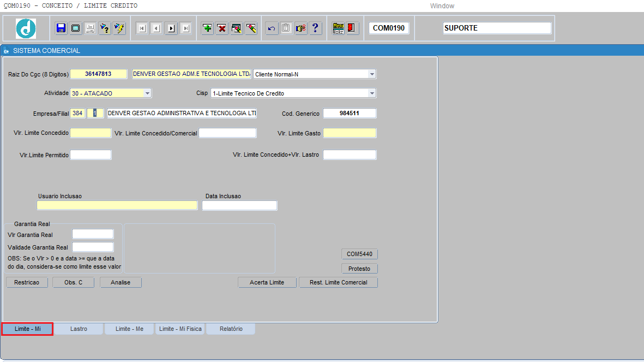644x362 pixels.
Task: Go to last record icon
Action: coord(185,28)
